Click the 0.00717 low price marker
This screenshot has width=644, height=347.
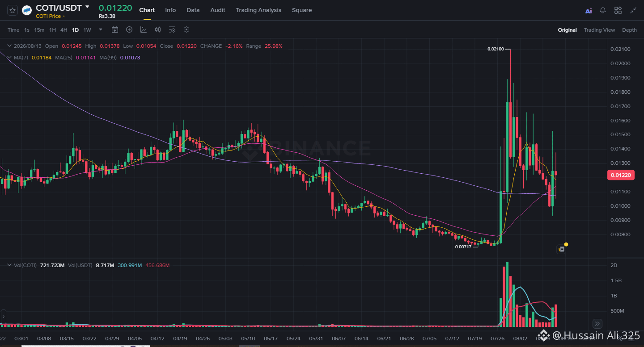pyautogui.click(x=463, y=247)
